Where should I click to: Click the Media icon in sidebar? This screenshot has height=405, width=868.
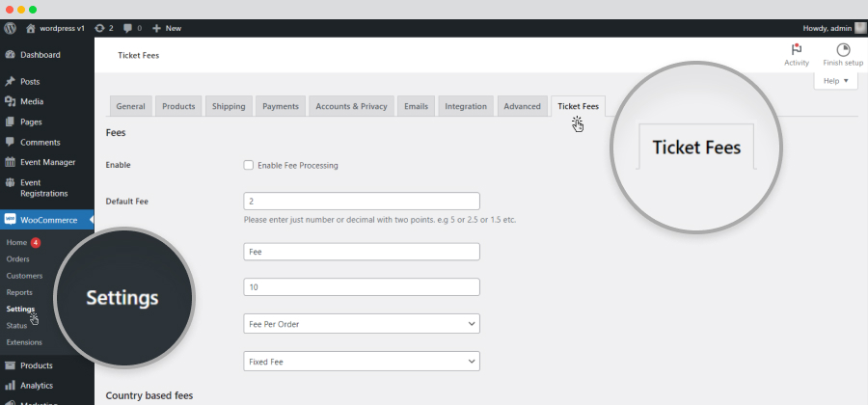(10, 101)
